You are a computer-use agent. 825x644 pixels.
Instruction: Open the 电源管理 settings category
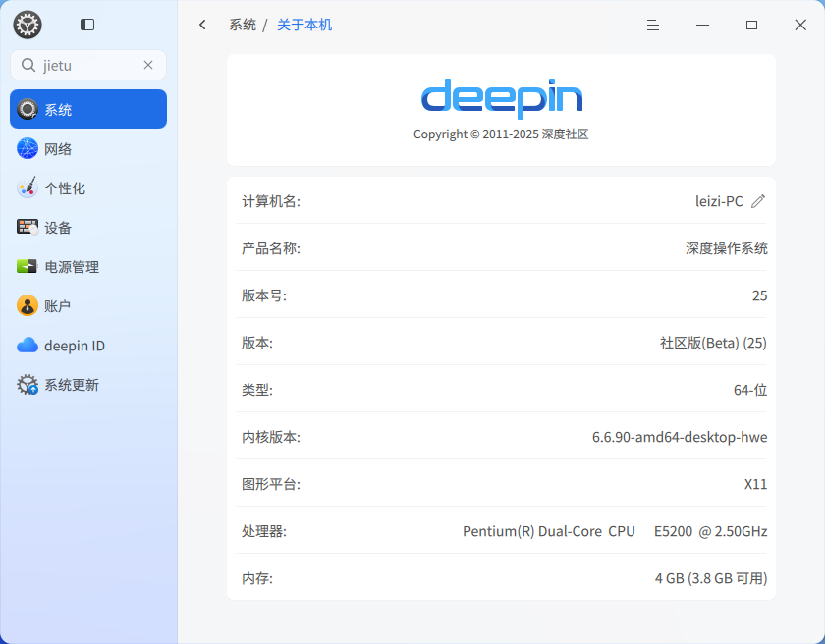[88, 267]
